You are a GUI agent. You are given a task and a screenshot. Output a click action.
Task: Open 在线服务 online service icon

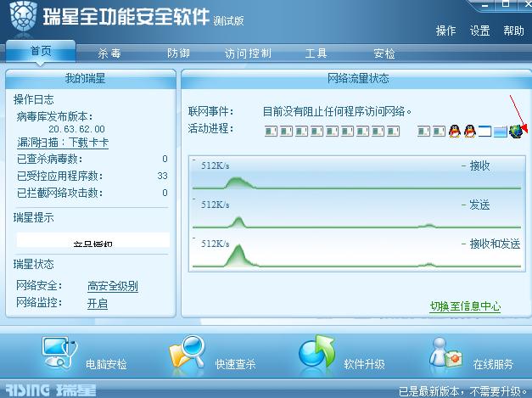[x=445, y=353]
